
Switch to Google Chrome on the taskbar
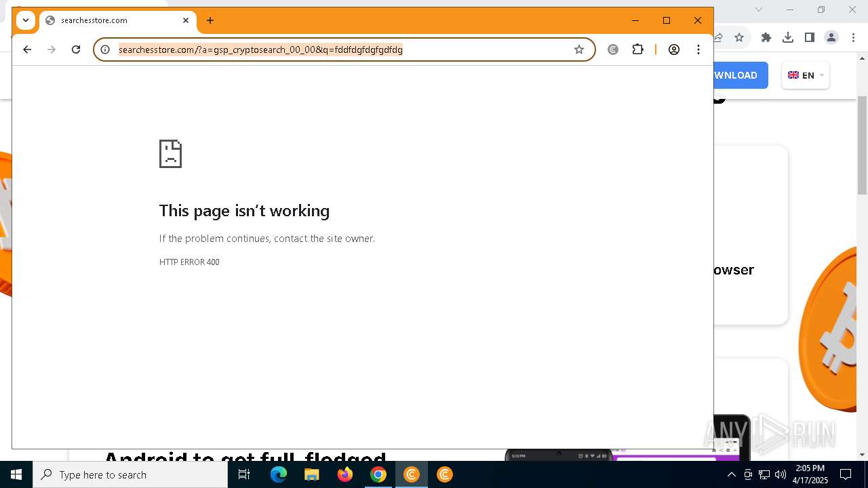tap(378, 474)
